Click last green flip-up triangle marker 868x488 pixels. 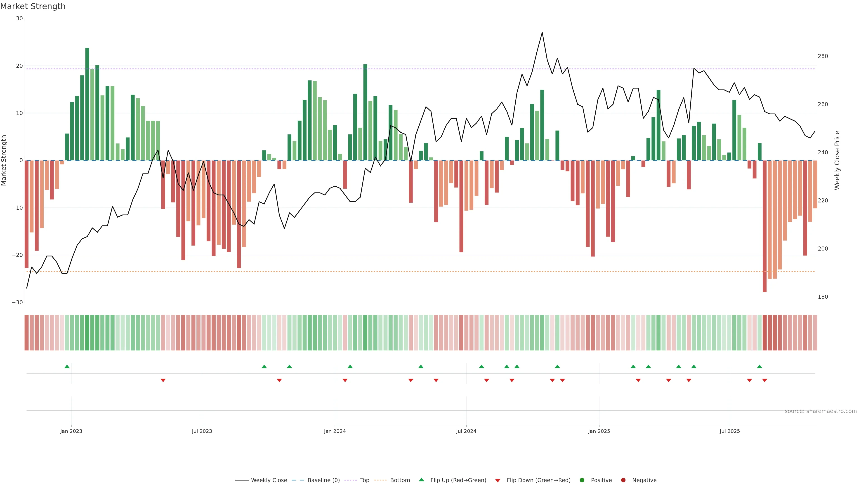click(759, 366)
